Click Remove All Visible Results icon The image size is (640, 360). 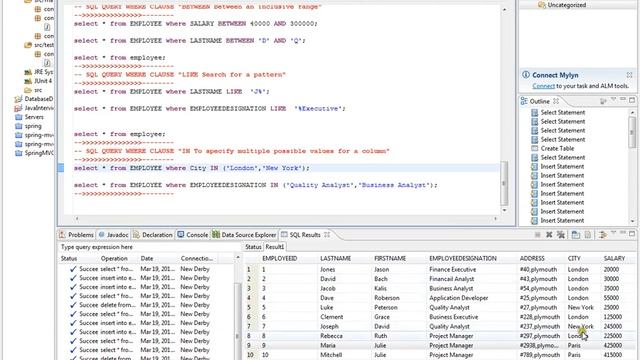[x=561, y=235]
